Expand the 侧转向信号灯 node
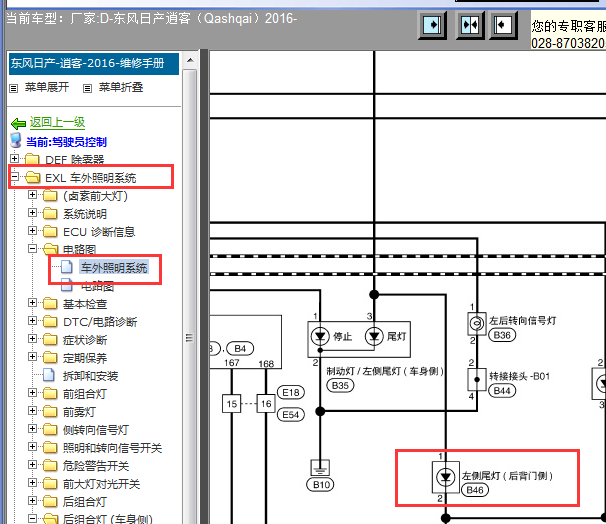This screenshot has height=524, width=606. pos(32,429)
